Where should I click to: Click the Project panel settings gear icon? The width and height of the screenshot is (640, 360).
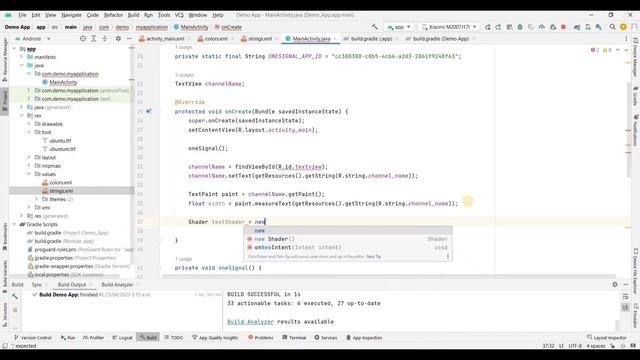pyautogui.click(x=118, y=38)
